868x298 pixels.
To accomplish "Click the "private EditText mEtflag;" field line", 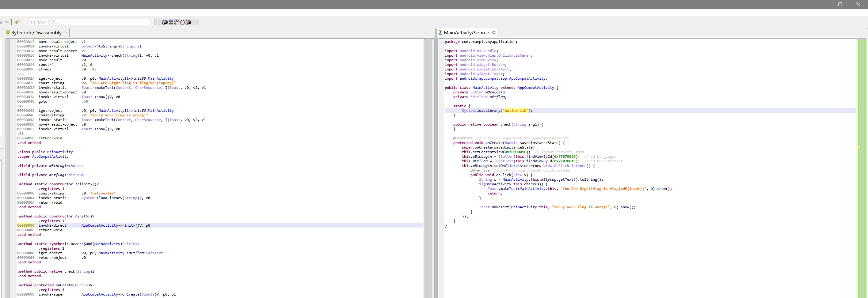I will pos(480,97).
